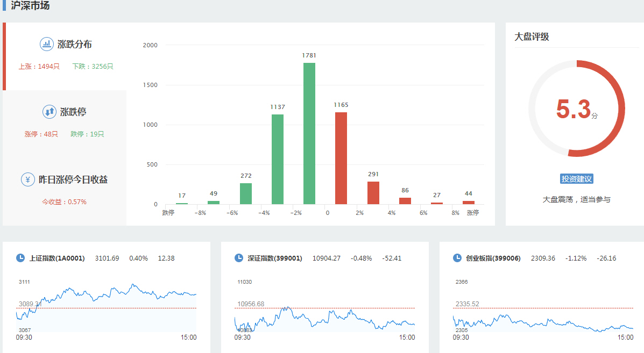
Task: Click the up-down arrows icon beside 涨跌停
Action: (49, 112)
